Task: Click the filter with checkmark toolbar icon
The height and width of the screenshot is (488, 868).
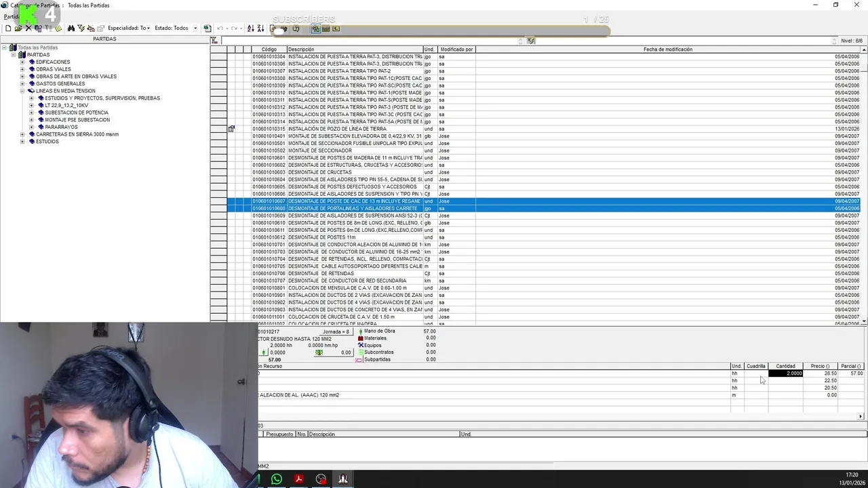Action: pos(81,28)
